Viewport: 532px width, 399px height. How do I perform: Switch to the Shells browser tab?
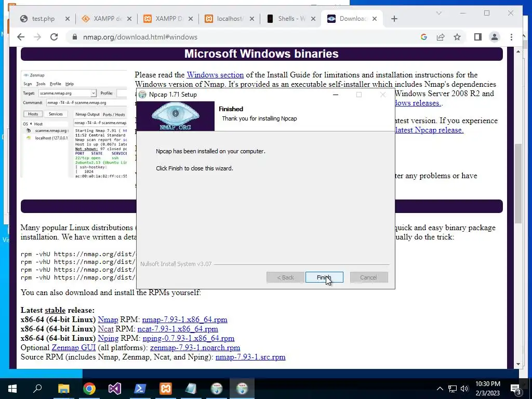[x=291, y=19]
